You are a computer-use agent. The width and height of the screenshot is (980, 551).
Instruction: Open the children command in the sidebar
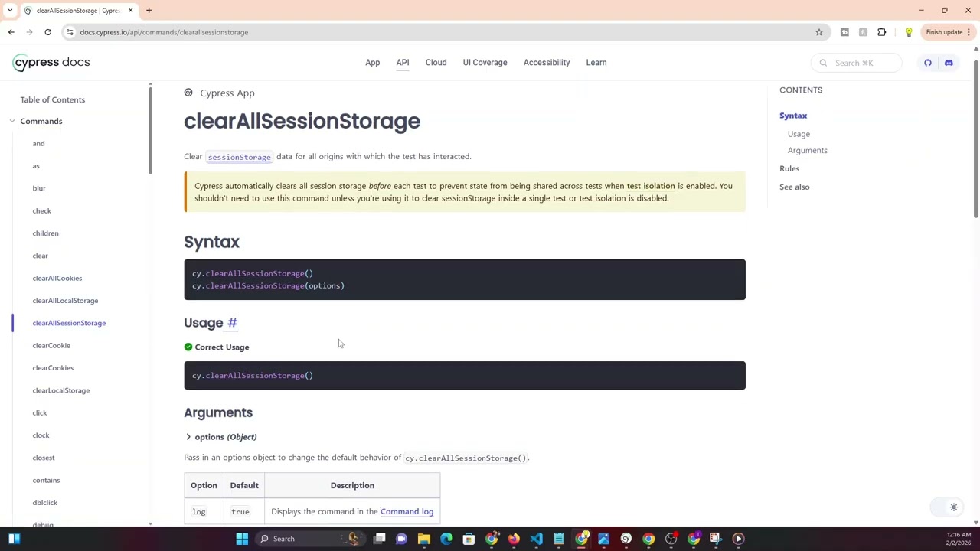coord(45,233)
